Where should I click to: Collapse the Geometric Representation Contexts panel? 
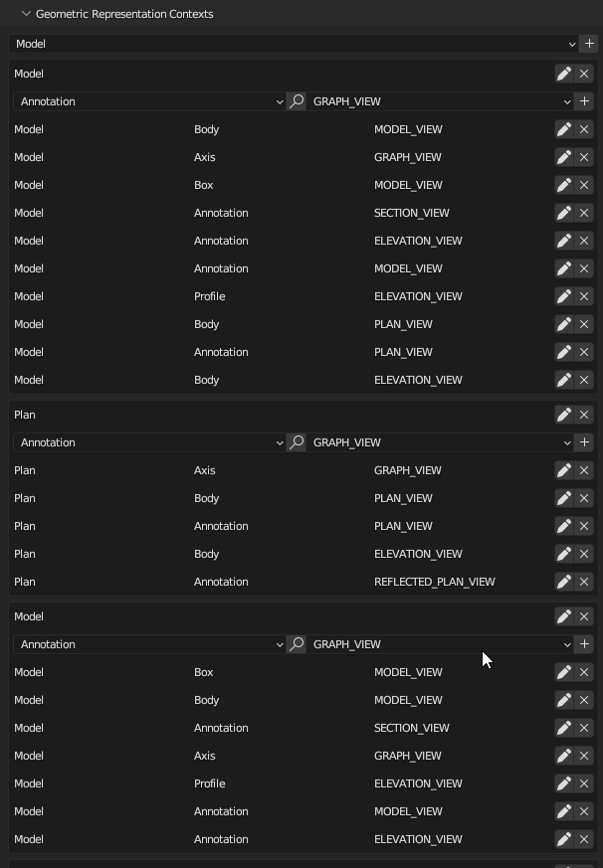(25, 14)
